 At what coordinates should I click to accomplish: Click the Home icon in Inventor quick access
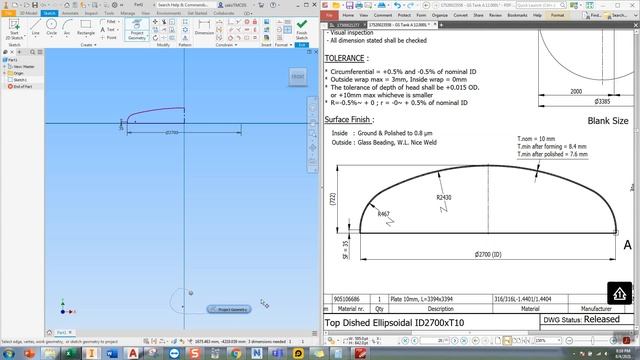(x=67, y=5)
